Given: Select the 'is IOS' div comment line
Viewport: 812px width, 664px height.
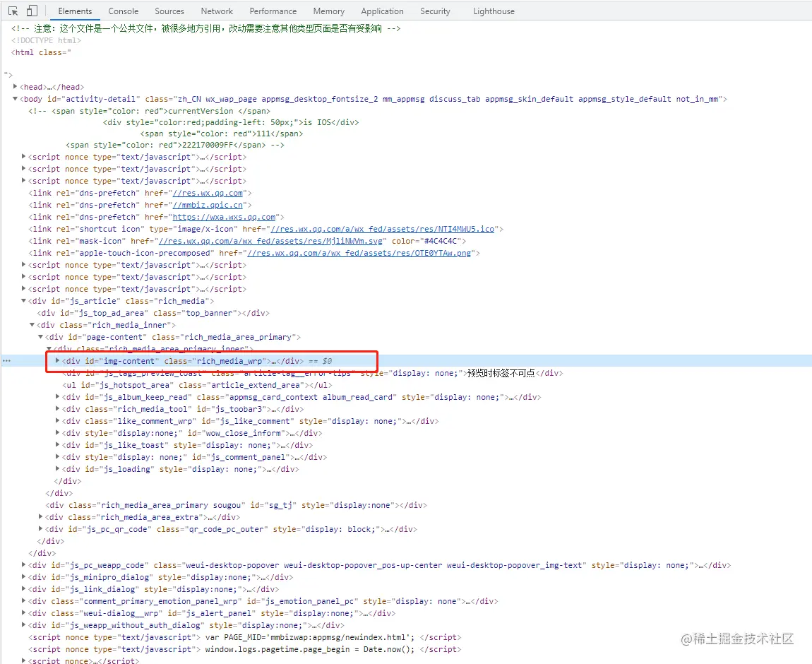Looking at the screenshot, I should tap(231, 122).
